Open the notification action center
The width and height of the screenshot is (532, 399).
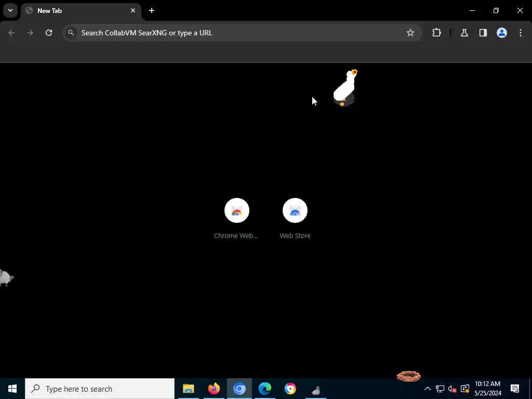tap(515, 389)
